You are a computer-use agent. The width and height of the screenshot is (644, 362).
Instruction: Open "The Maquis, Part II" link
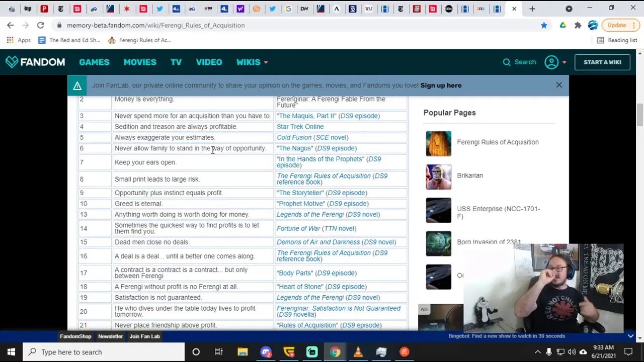(x=307, y=116)
